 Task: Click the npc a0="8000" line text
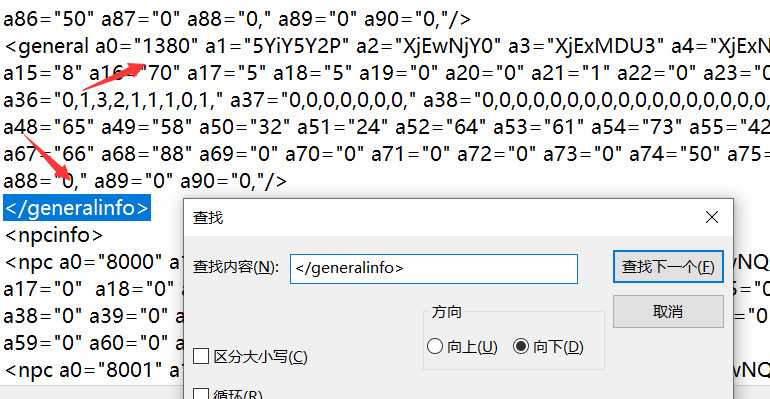(83, 262)
